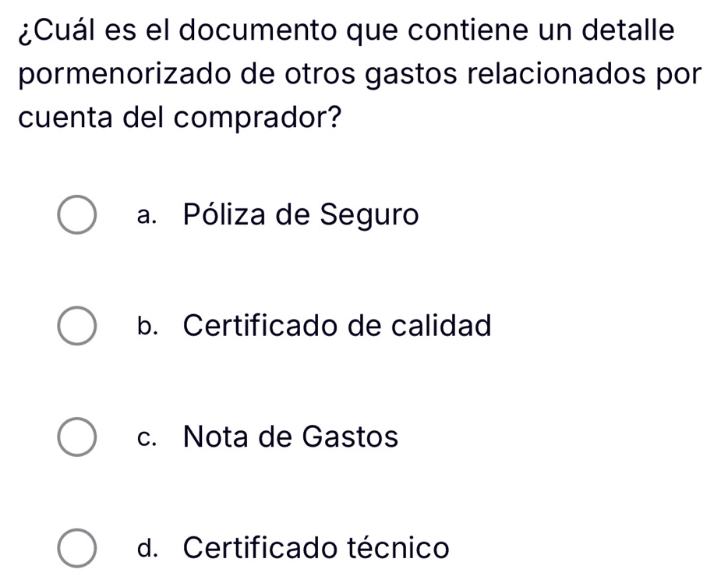
Task: Click the letter "c." option marker
Action: (x=146, y=438)
